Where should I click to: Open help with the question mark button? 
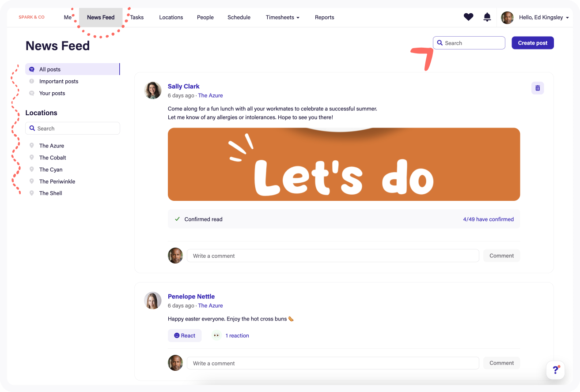(x=555, y=370)
